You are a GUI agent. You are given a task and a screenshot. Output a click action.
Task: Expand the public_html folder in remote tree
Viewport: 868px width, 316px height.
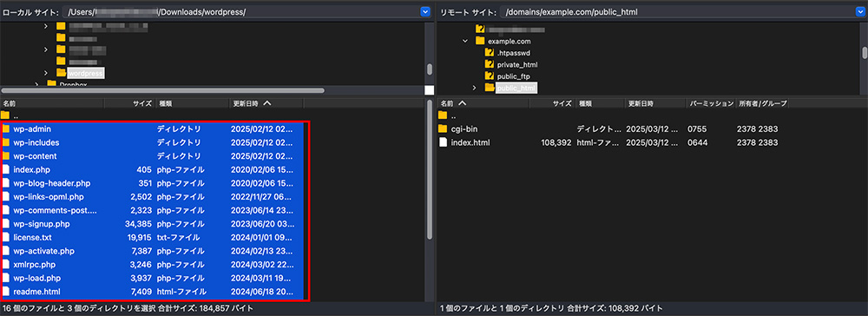click(475, 88)
